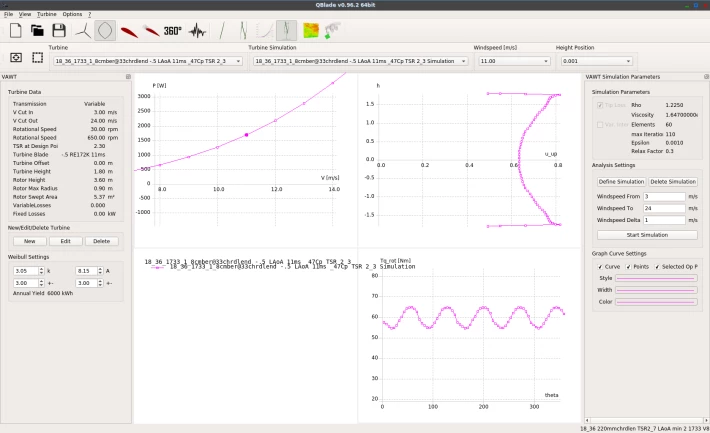This screenshot has width=710, height=433.
Task: Open the Windspeed [m/s] dropdown
Action: [514, 61]
